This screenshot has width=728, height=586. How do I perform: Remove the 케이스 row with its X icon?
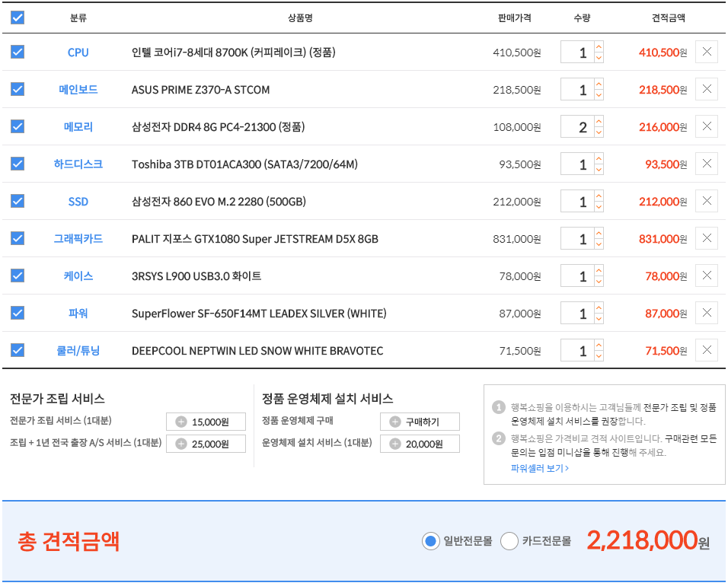[707, 275]
